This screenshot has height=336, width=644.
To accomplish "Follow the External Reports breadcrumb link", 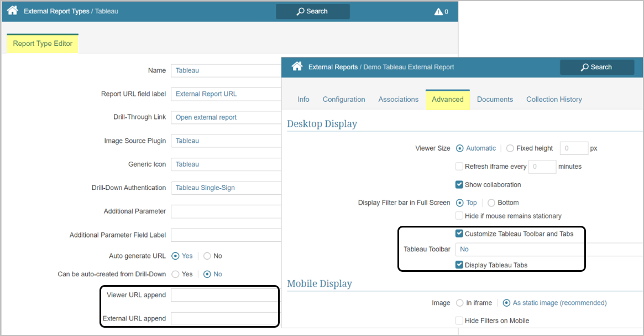I will click(333, 67).
